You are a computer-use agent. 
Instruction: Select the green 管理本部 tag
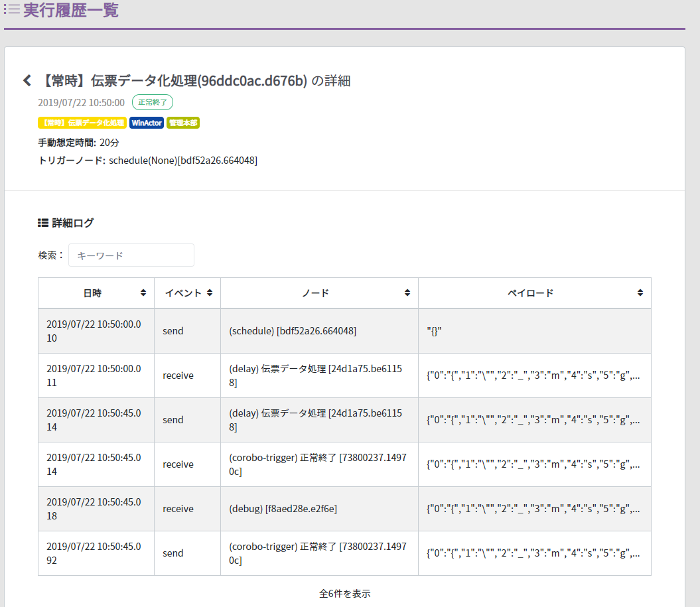coord(183,123)
